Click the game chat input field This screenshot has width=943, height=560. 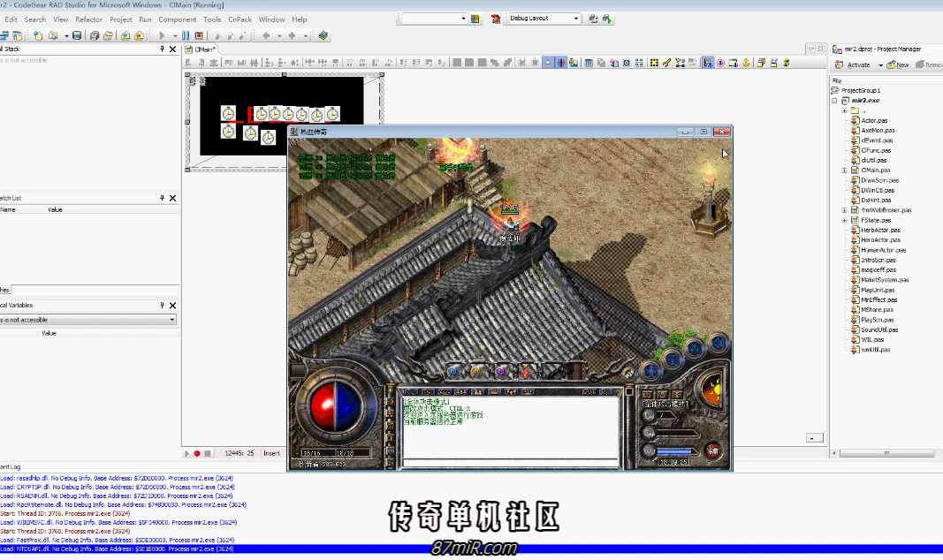(510, 463)
